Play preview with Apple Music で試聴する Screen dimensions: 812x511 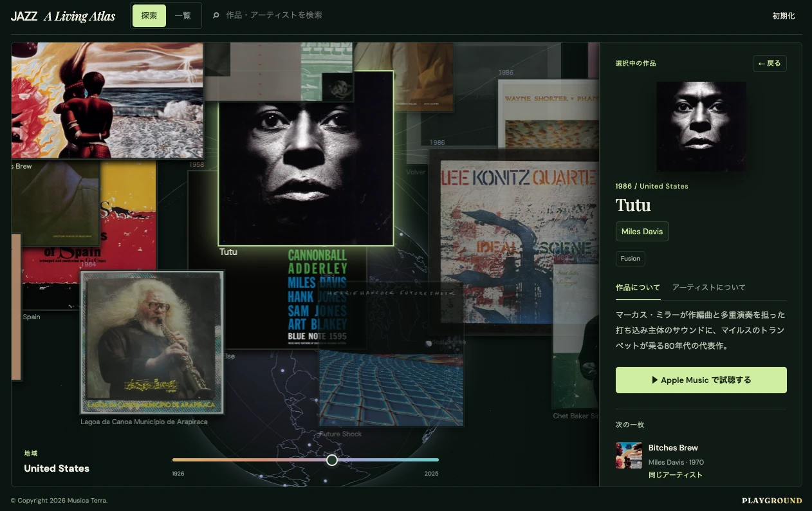click(701, 380)
